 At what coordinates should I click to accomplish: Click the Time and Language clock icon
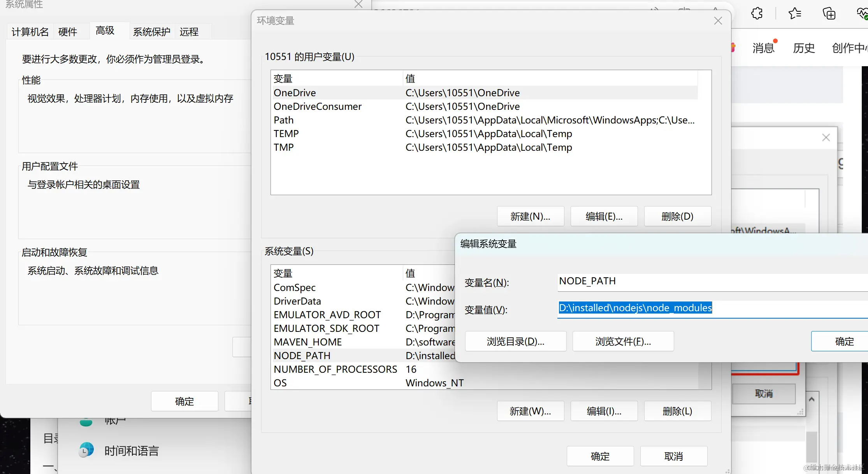point(86,450)
